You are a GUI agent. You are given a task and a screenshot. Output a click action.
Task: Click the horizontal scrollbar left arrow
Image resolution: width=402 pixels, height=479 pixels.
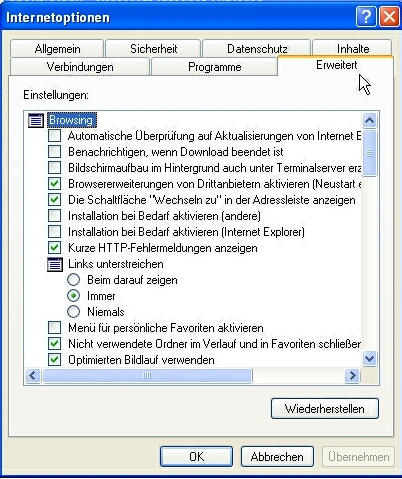(x=33, y=376)
